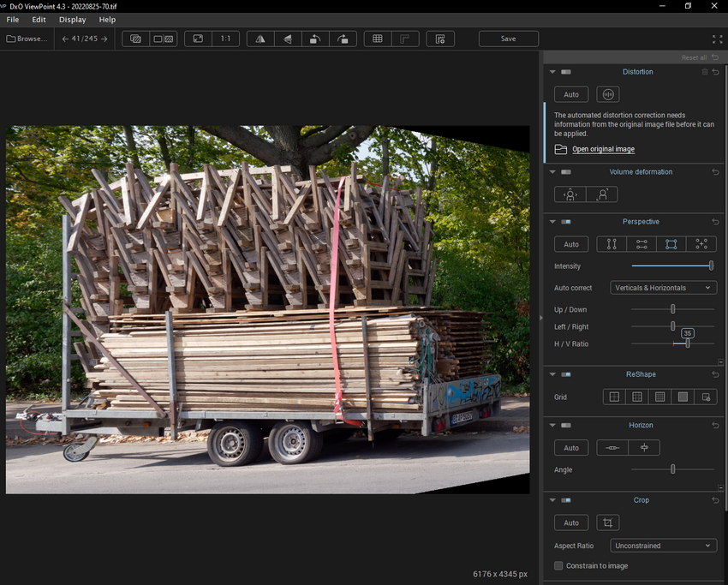Click the Horizon Angle slider handle
The height and width of the screenshot is (585, 728).
672,469
